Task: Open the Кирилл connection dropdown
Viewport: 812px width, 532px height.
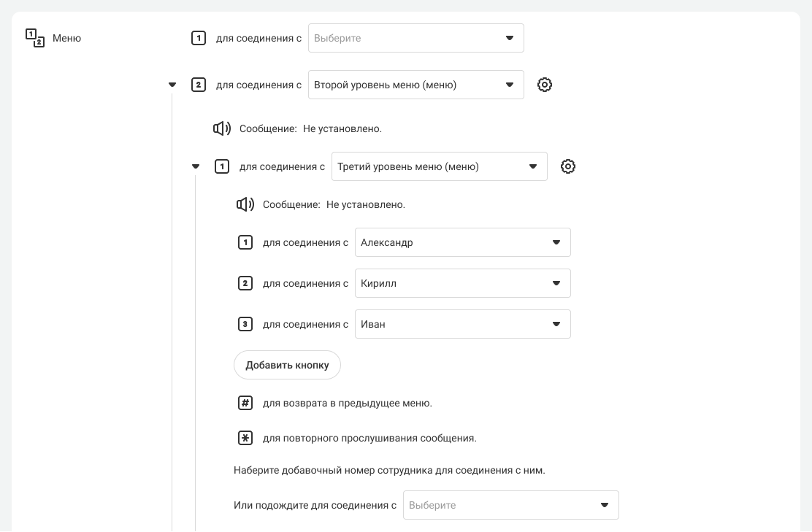Action: (462, 283)
